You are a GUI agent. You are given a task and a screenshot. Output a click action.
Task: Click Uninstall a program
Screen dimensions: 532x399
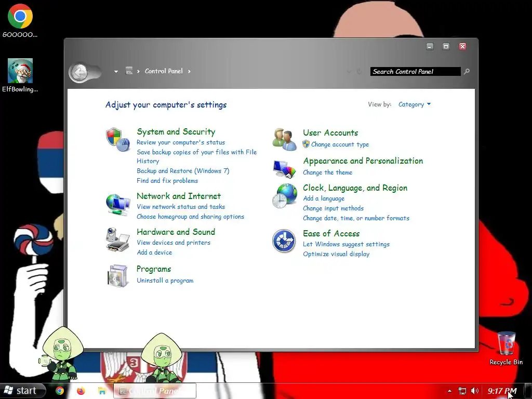pyautogui.click(x=165, y=280)
